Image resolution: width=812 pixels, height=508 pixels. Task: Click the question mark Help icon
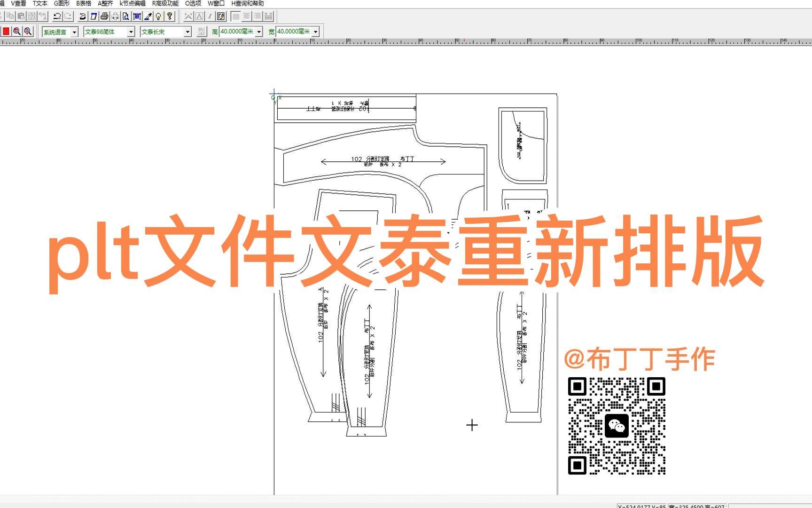point(170,16)
